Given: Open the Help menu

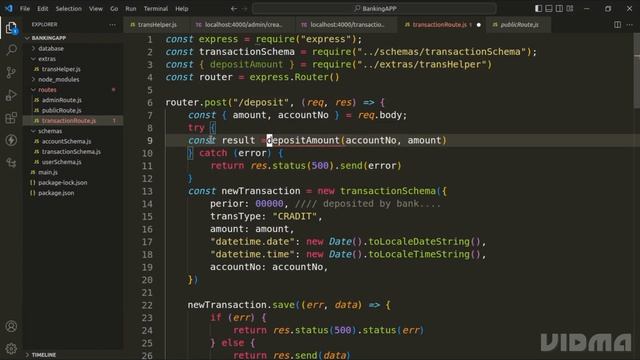Looking at the screenshot, I should [182, 9].
